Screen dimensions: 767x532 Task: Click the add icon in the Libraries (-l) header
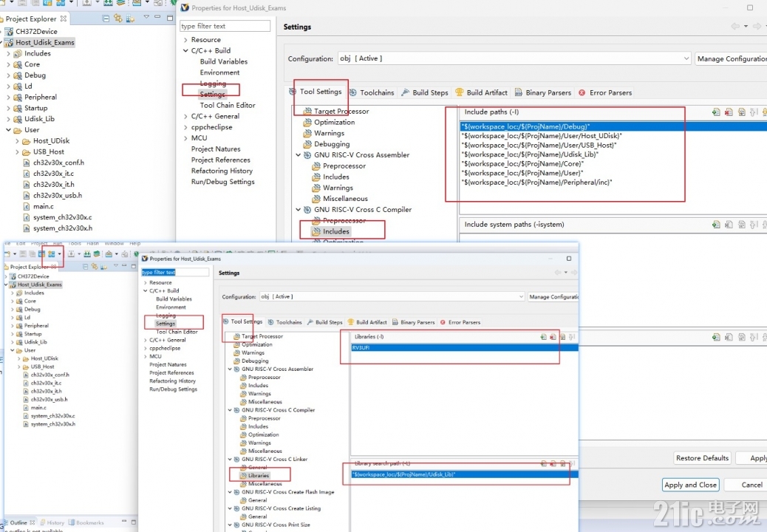tap(543, 337)
